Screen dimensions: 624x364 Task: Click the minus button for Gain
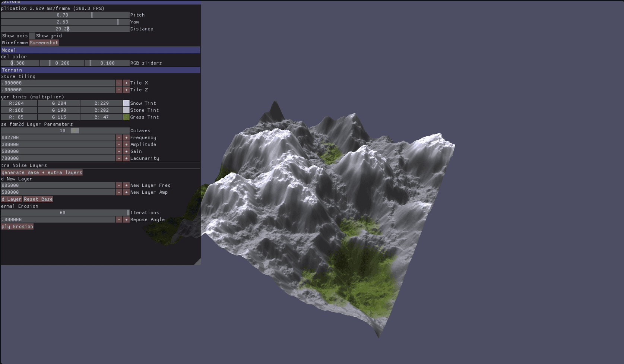click(x=119, y=151)
